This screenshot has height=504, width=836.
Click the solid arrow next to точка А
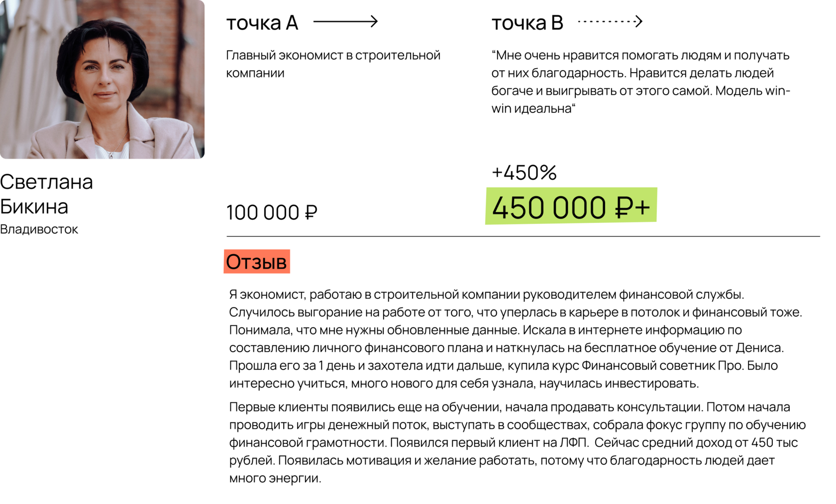click(x=345, y=21)
